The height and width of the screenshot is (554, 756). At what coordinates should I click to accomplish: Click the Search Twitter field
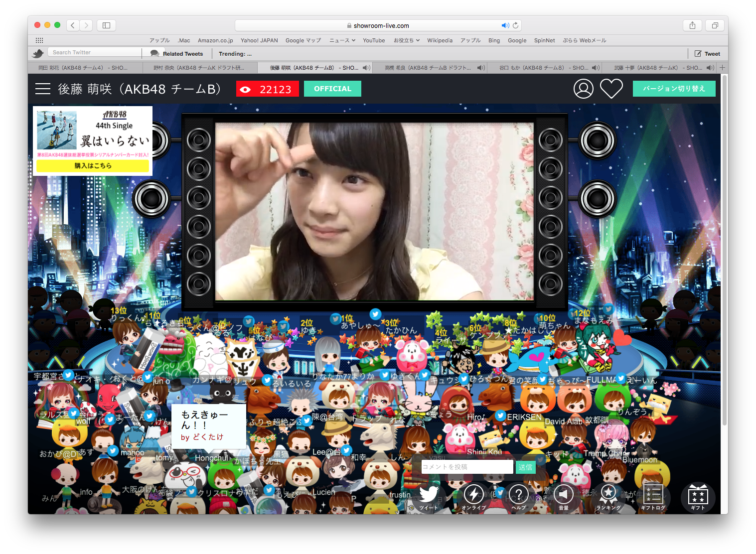click(95, 52)
